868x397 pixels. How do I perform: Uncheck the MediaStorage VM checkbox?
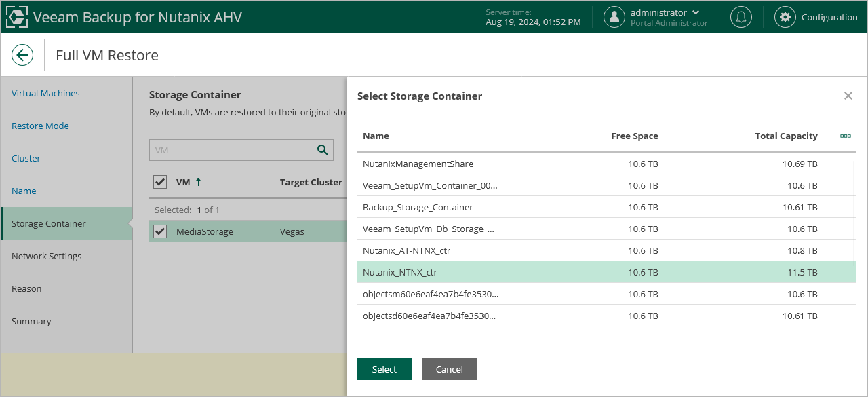pyautogui.click(x=160, y=231)
